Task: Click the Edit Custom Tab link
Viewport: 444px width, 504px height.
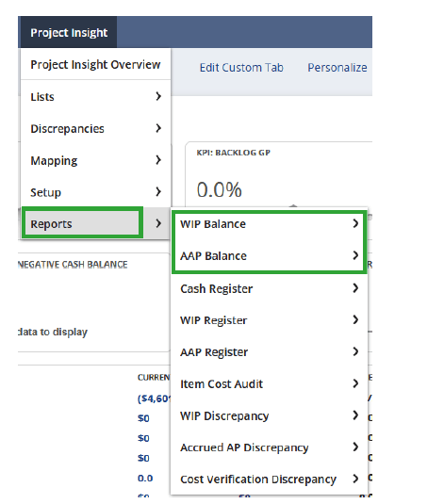Action: [241, 68]
